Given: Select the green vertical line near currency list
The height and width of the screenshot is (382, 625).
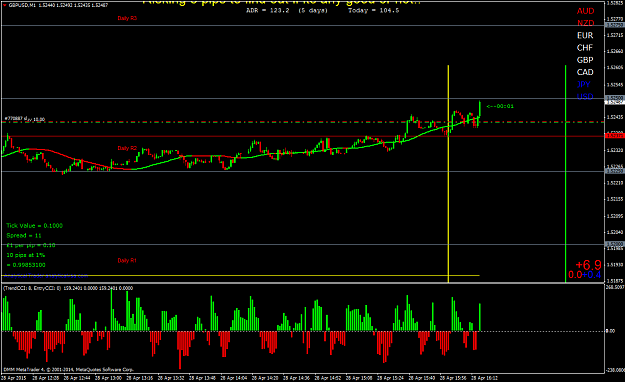Looking at the screenshot, I should point(566,174).
